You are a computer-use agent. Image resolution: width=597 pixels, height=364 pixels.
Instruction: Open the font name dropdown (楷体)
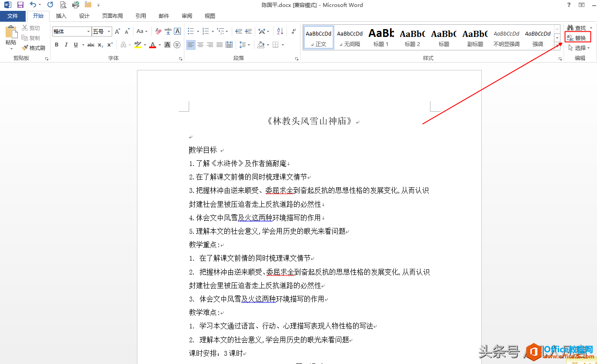coord(88,32)
